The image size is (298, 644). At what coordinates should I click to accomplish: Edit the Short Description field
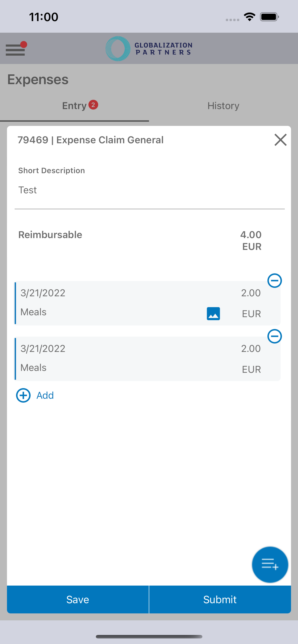[x=149, y=190]
